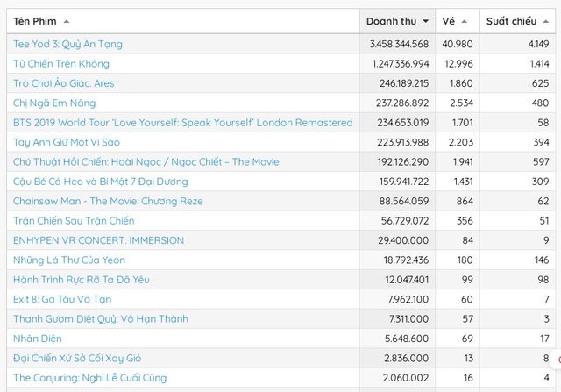Open Chú Thuật Hồi Chiến: Hoài Ngọc movie

(x=146, y=161)
